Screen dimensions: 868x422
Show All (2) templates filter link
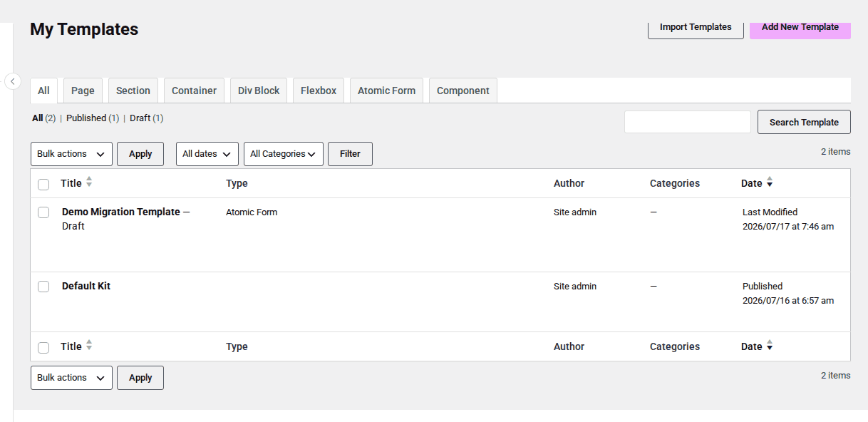(43, 118)
